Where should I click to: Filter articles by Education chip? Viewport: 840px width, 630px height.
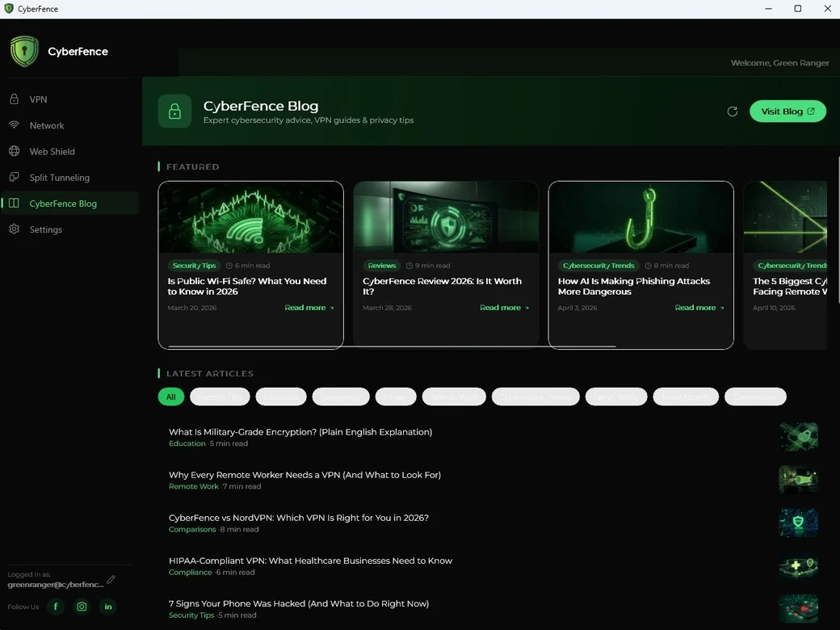(x=281, y=397)
